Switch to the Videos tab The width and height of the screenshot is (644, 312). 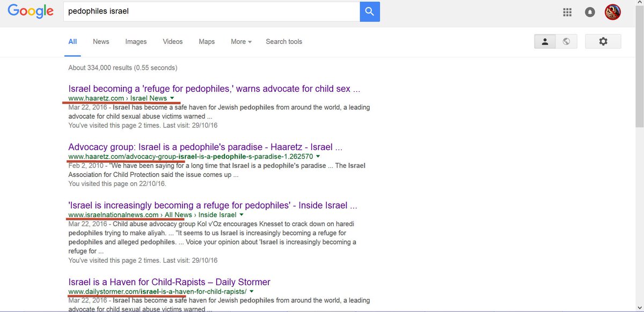tap(173, 42)
